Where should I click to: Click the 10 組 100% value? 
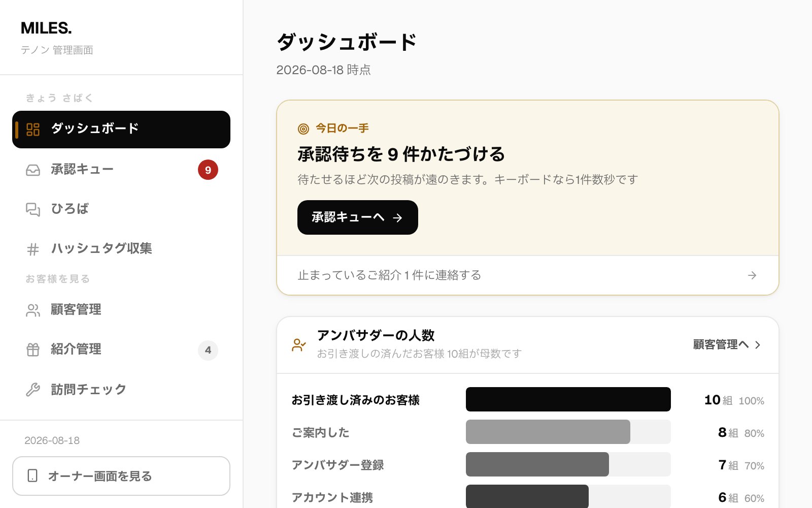(734, 400)
